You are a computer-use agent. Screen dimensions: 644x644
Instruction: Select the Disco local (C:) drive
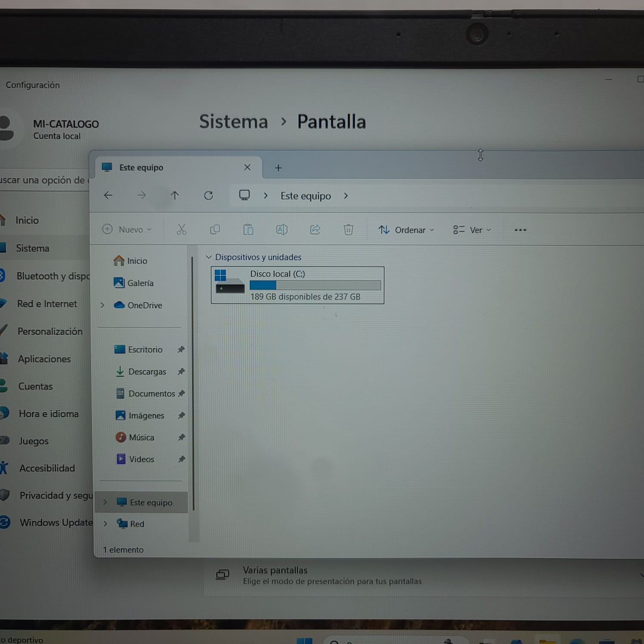point(297,285)
